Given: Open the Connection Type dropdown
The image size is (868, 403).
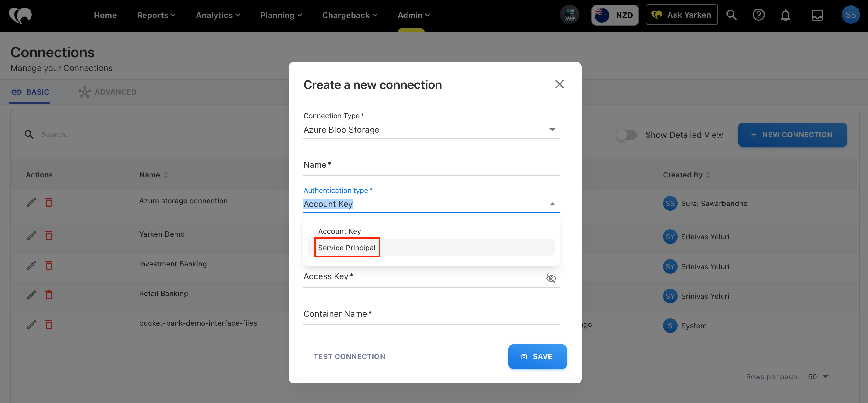Looking at the screenshot, I should tap(431, 130).
